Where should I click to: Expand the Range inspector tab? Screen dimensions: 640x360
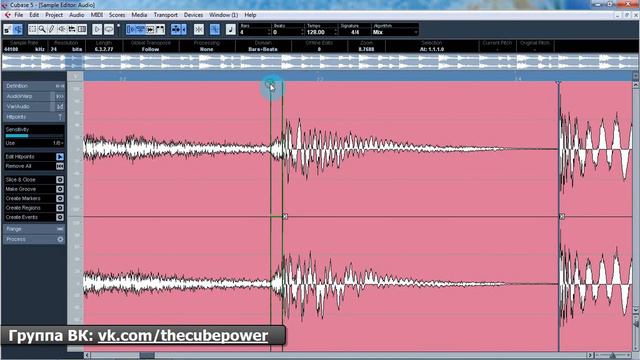click(x=34, y=229)
